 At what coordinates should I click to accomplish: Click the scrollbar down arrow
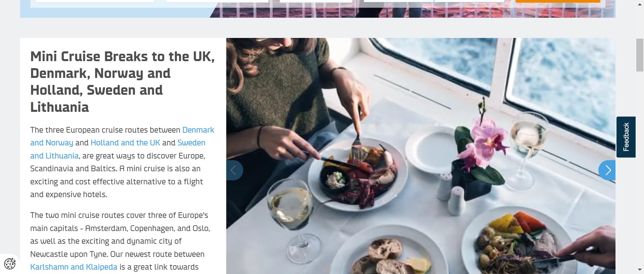coord(640,270)
